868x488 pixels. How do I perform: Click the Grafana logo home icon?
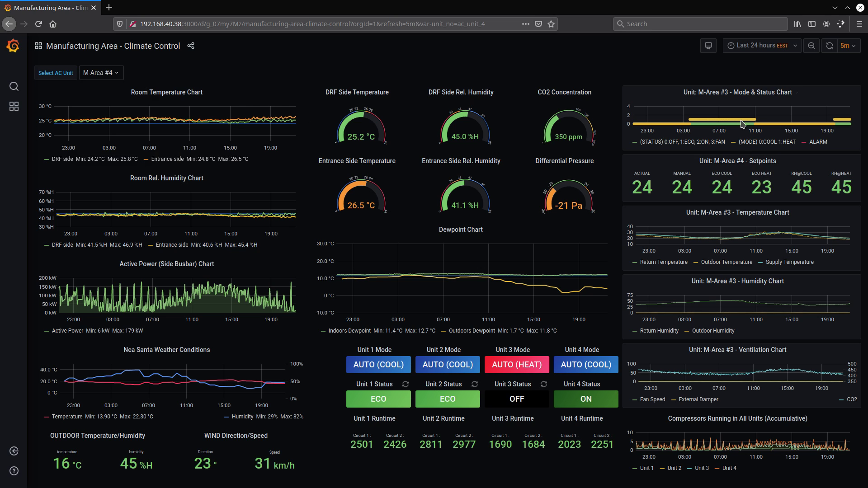[13, 46]
